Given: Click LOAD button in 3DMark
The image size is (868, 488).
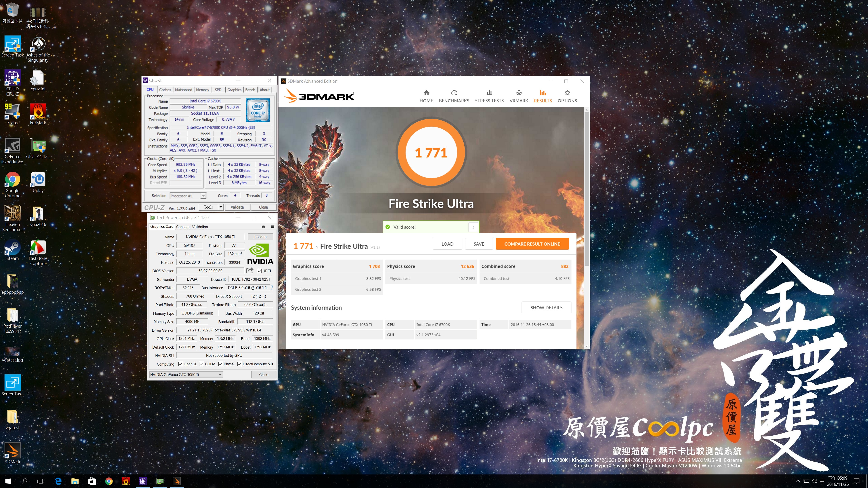Looking at the screenshot, I should click(x=447, y=244).
